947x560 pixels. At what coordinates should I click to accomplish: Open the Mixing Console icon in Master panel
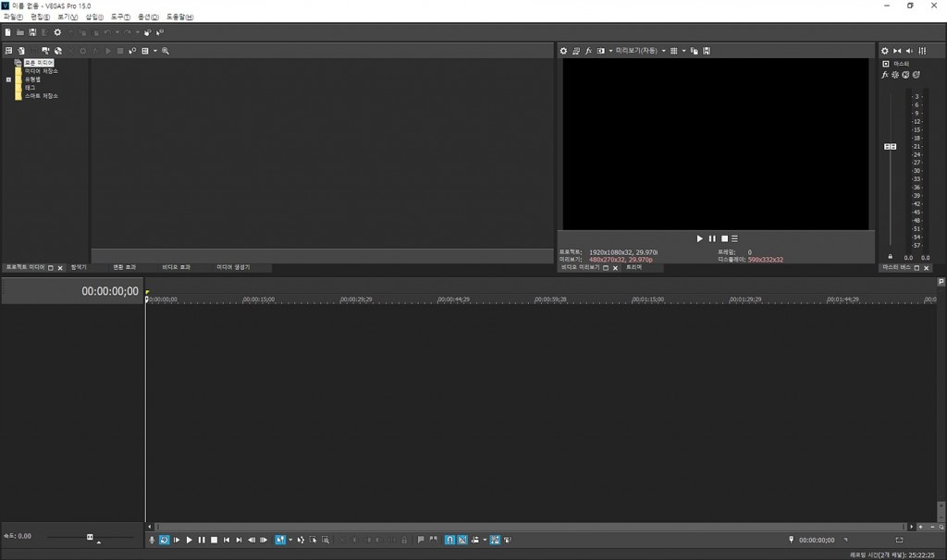pyautogui.click(x=922, y=51)
